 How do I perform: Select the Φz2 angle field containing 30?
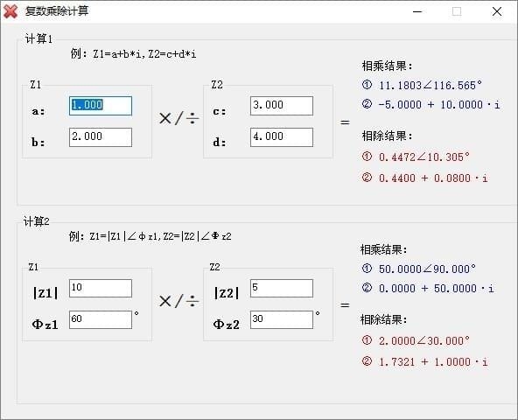click(x=282, y=319)
